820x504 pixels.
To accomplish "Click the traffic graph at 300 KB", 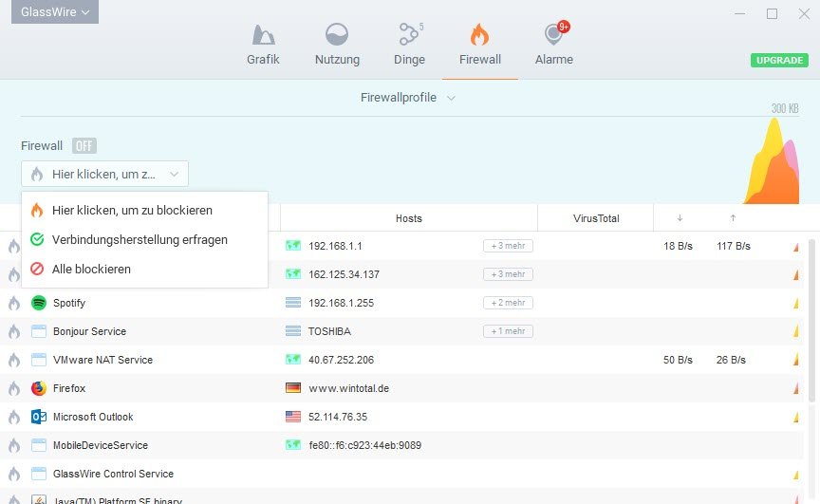I will 772,161.
